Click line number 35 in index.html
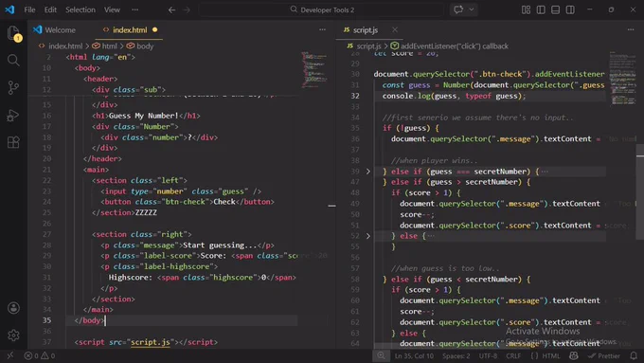Image resolution: width=644 pixels, height=363 pixels. click(x=46, y=320)
